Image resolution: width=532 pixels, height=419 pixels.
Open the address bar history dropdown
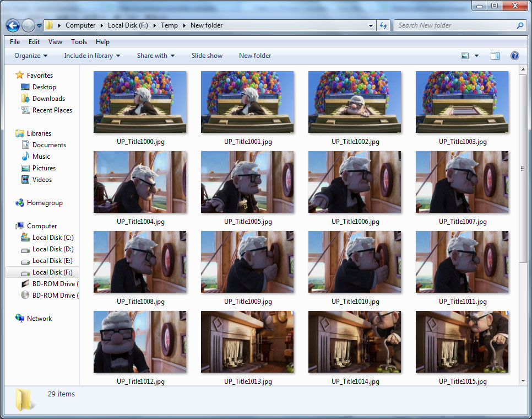(x=371, y=25)
